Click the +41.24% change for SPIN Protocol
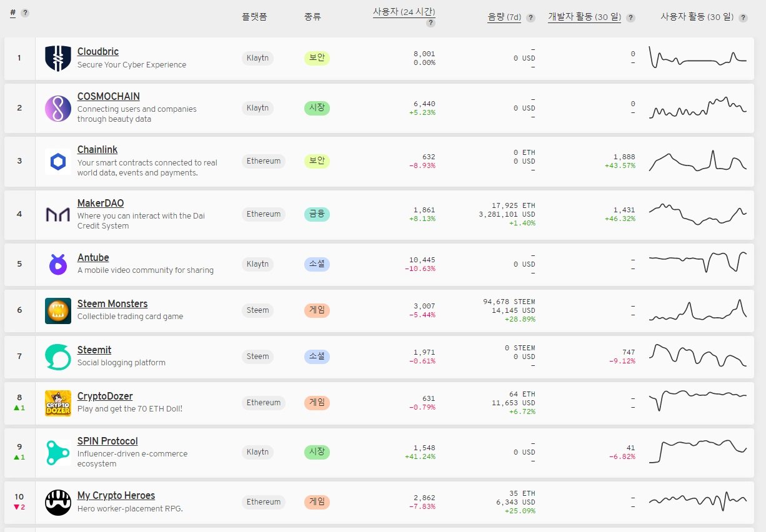Screen dimensions: 766x532 [420, 456]
